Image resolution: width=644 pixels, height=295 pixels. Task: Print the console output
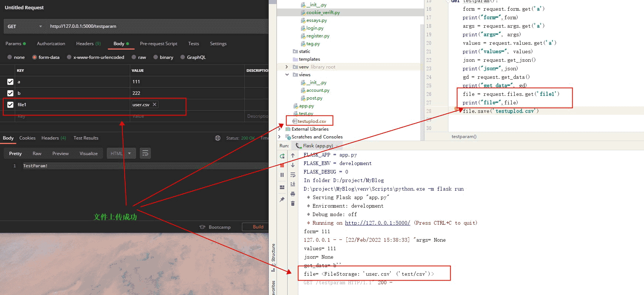(x=293, y=194)
